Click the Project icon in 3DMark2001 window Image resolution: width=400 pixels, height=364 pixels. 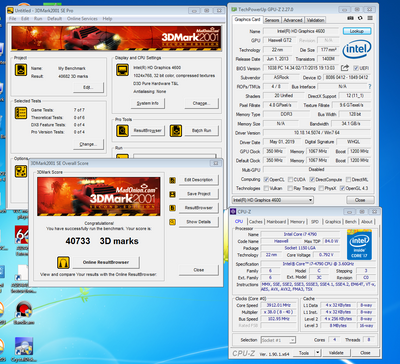(21, 70)
